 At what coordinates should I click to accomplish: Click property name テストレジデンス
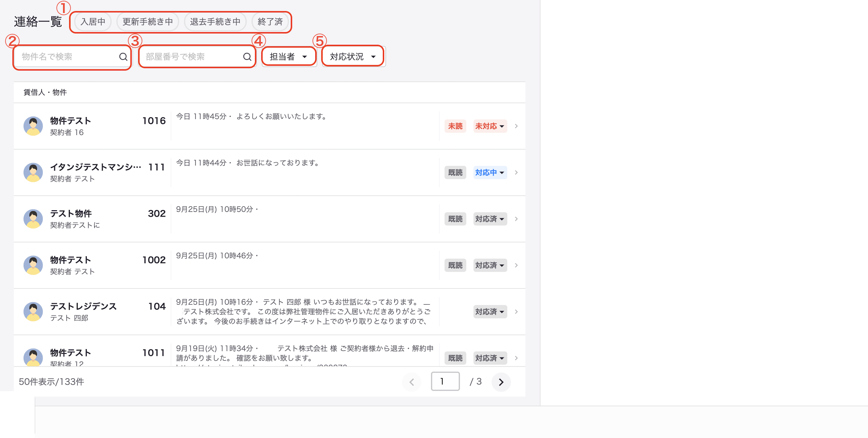click(83, 306)
